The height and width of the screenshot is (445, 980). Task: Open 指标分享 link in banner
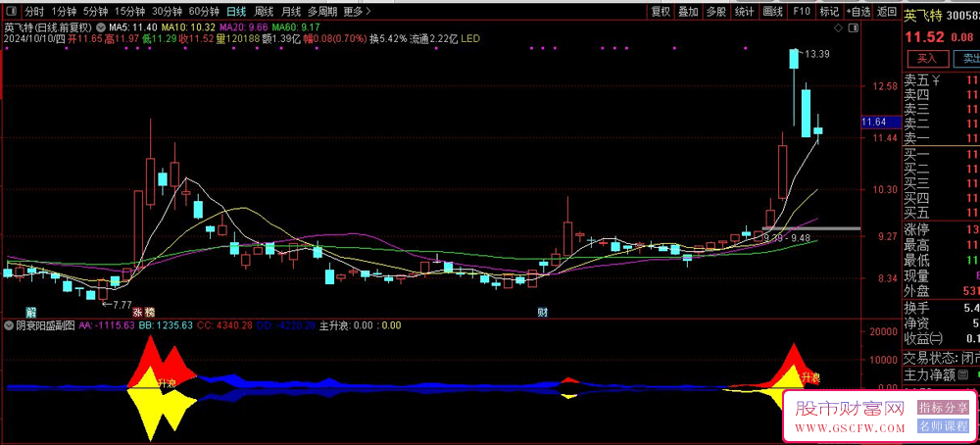[942, 408]
